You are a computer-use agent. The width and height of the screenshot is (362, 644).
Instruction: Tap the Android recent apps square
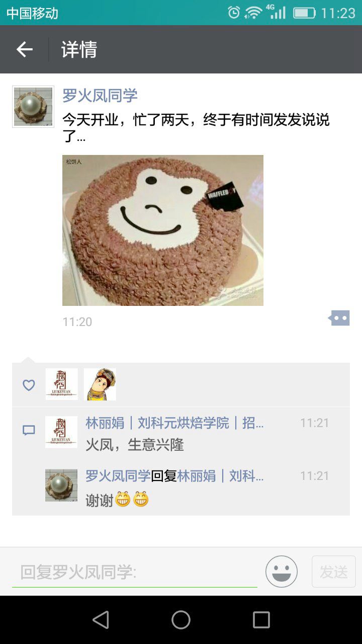(261, 620)
